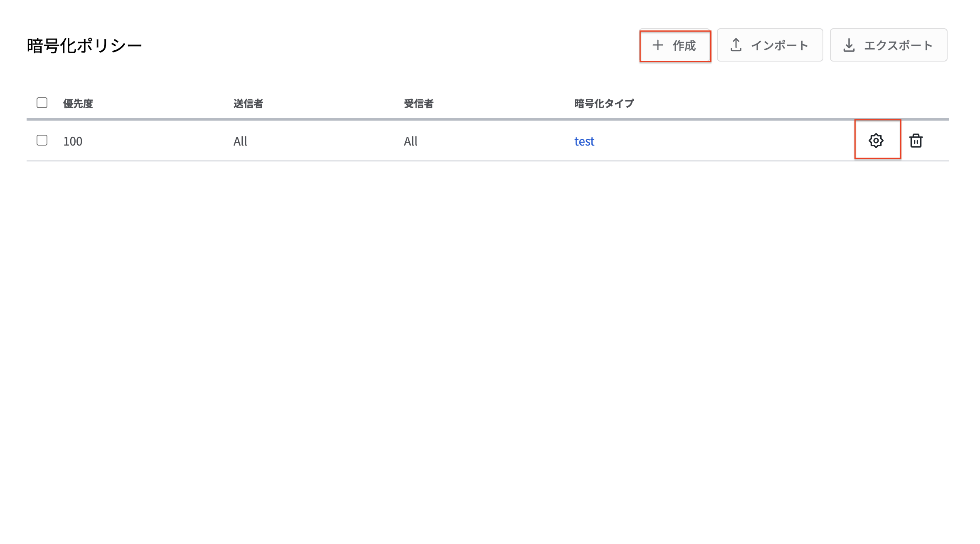Open settings gear for the test policy

point(876,141)
